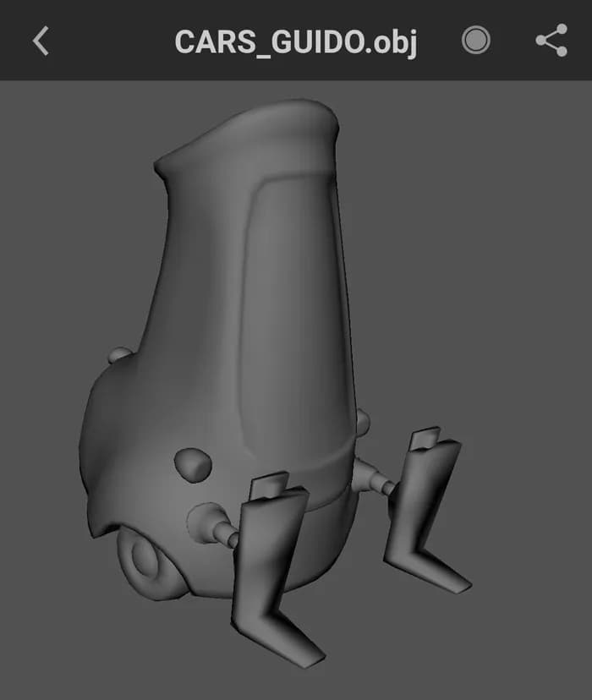This screenshot has width=592, height=700.
Task: Go back using the left arrow
Action: pyautogui.click(x=41, y=41)
